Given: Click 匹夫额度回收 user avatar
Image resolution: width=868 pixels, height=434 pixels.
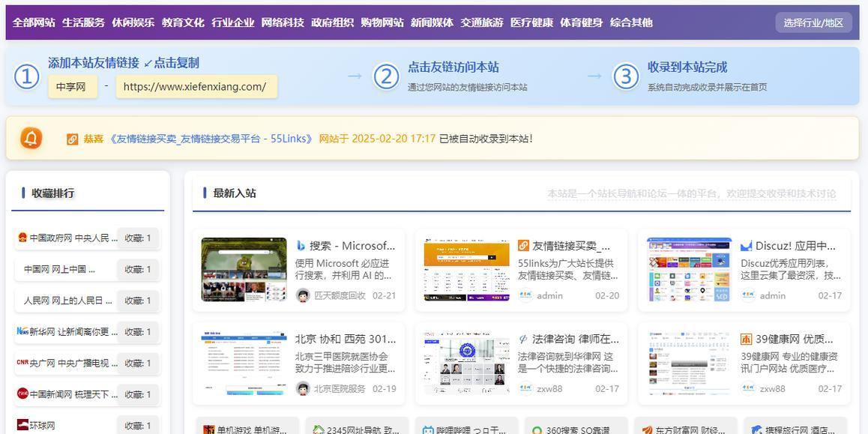Looking at the screenshot, I should [x=302, y=295].
